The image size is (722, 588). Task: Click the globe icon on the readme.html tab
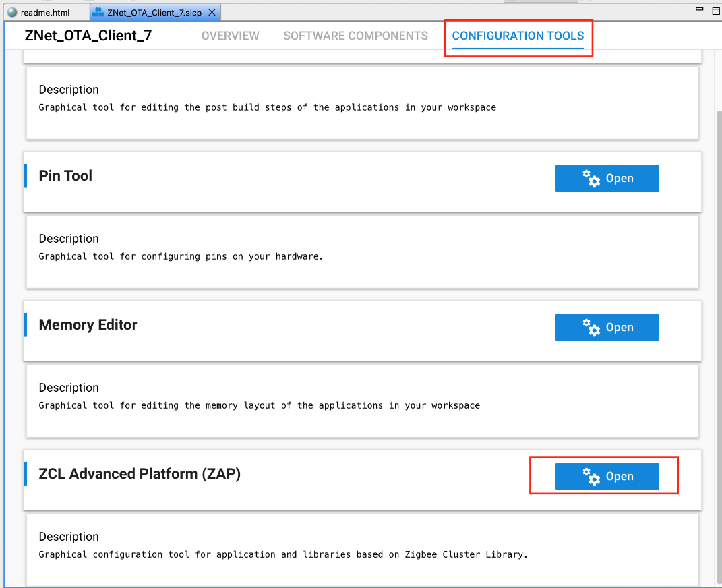pos(11,12)
